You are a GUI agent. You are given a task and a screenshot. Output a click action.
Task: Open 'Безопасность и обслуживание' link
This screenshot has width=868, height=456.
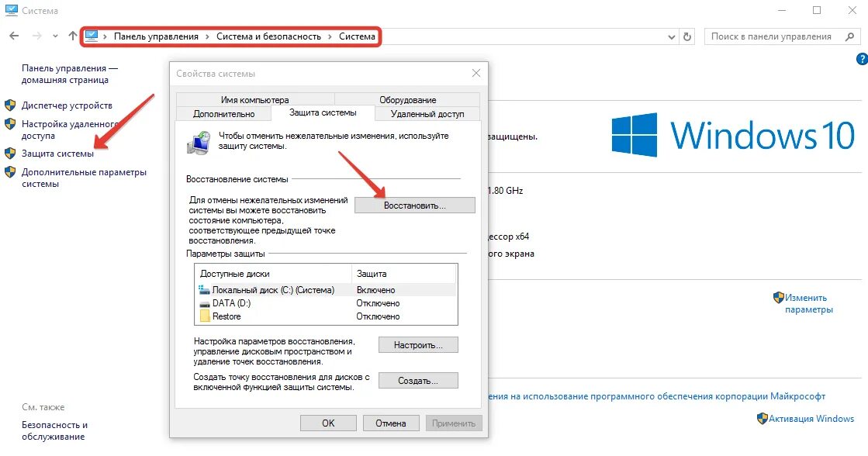pos(55,430)
